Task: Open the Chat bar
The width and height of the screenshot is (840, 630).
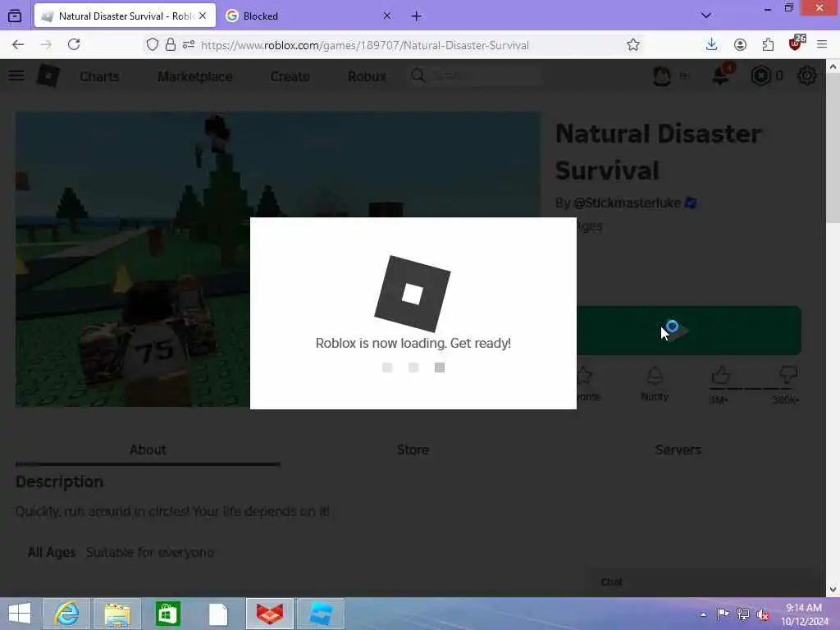Action: (x=702, y=582)
